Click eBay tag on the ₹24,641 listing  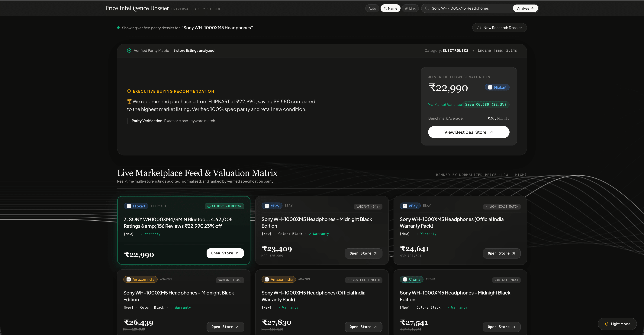(410, 206)
